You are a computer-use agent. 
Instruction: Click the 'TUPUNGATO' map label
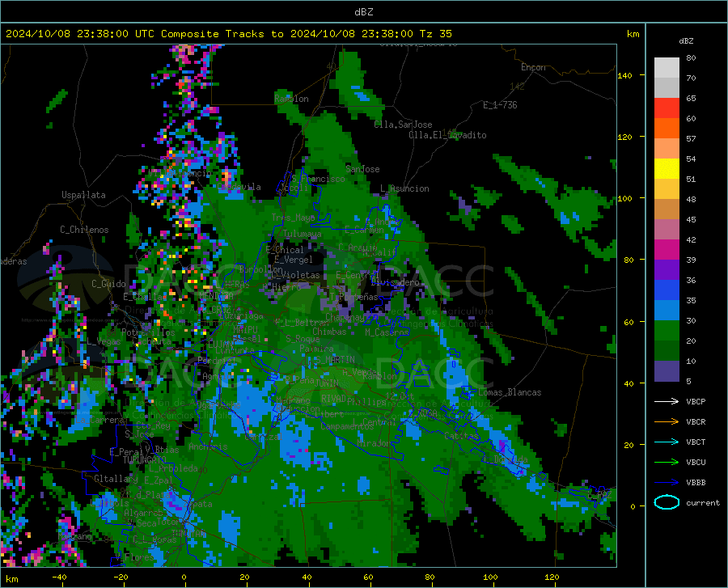[x=145, y=460]
